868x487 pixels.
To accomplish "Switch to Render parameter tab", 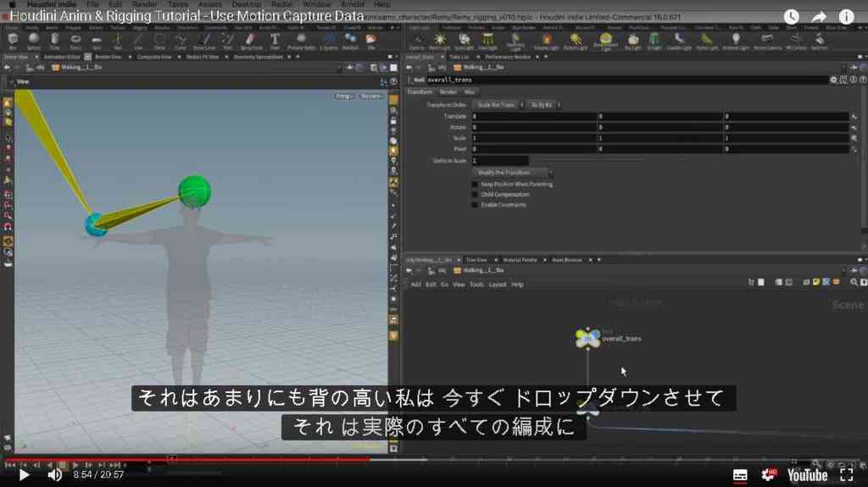I will point(448,91).
